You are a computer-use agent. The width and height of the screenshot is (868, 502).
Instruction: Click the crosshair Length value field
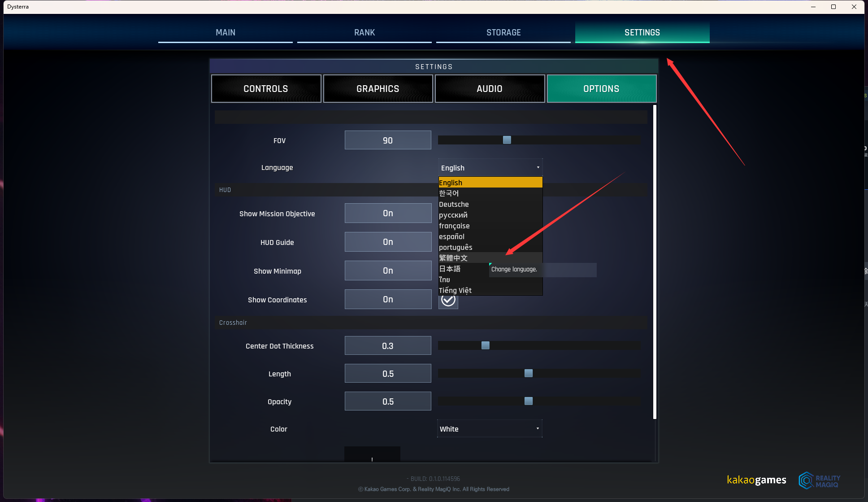pos(388,374)
